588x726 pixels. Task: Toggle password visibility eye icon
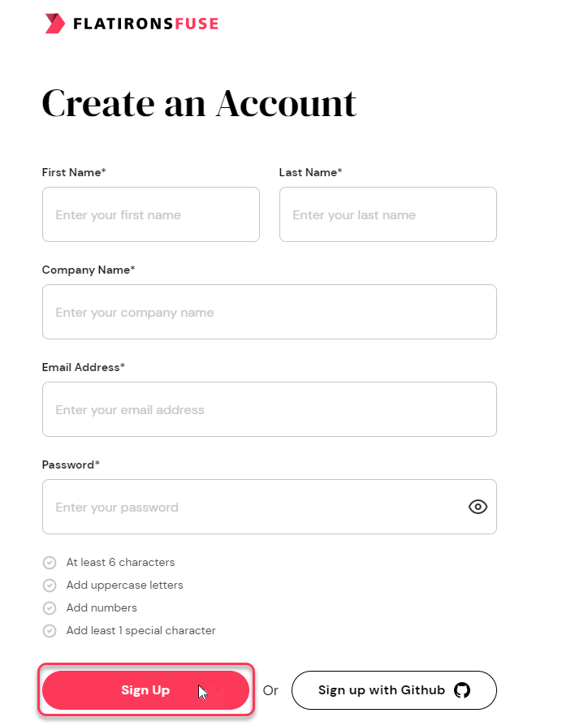point(478,507)
